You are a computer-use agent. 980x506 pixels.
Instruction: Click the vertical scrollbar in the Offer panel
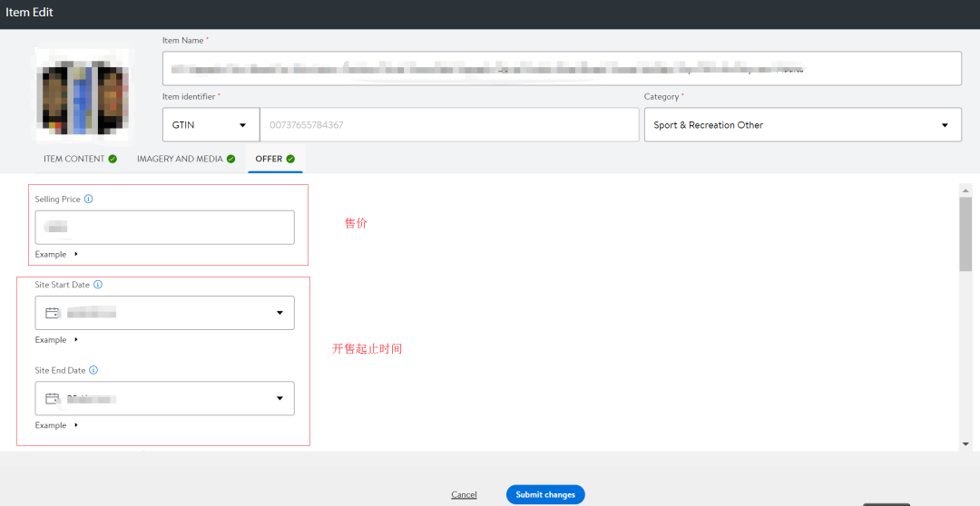point(965,234)
